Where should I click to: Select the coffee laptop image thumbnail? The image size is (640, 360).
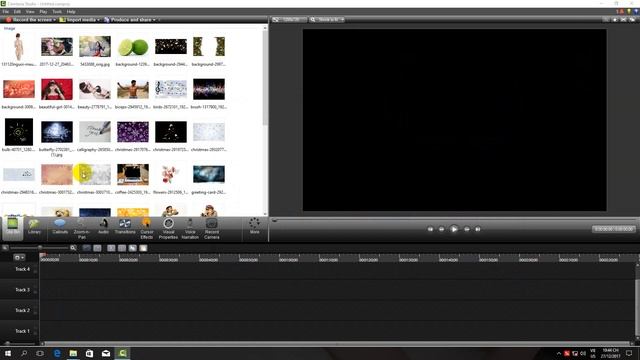[x=133, y=174]
